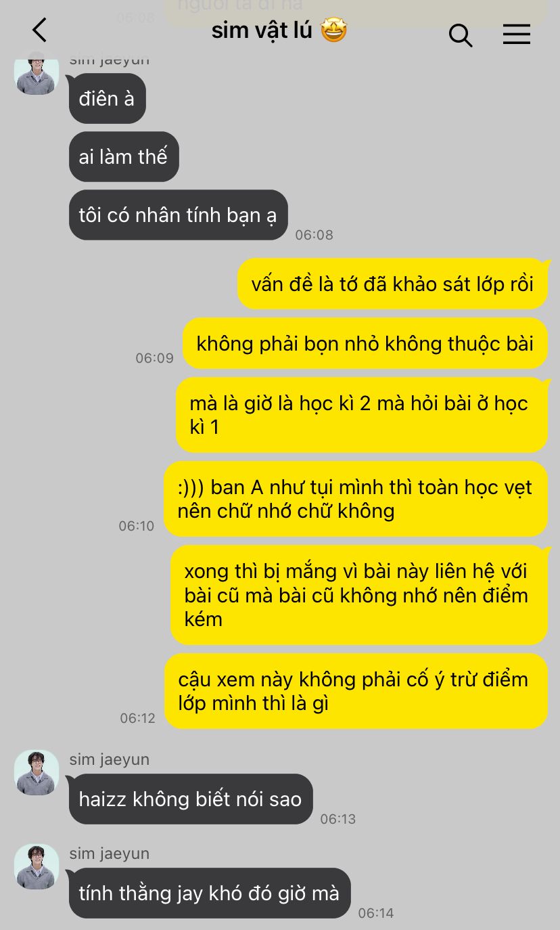Select 'vấn đề là tớ đã khảo sát' bubble
The width and height of the screenshot is (560, 930).
coord(392,284)
